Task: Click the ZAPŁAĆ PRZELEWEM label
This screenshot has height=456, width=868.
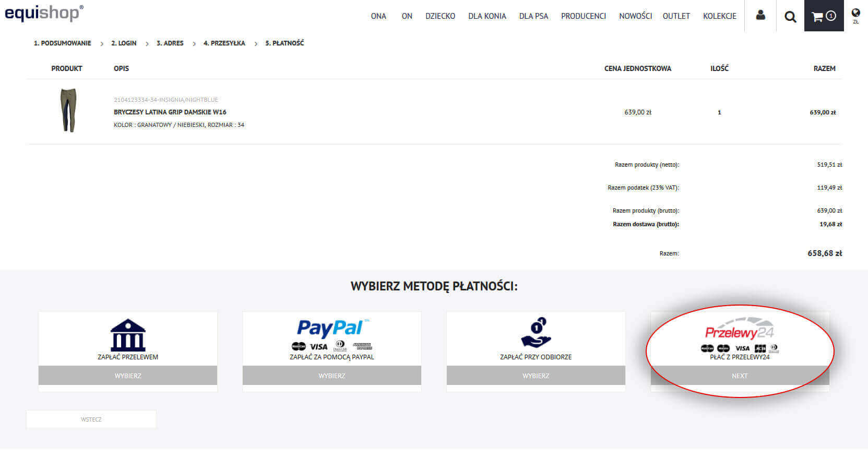Action: (x=128, y=357)
